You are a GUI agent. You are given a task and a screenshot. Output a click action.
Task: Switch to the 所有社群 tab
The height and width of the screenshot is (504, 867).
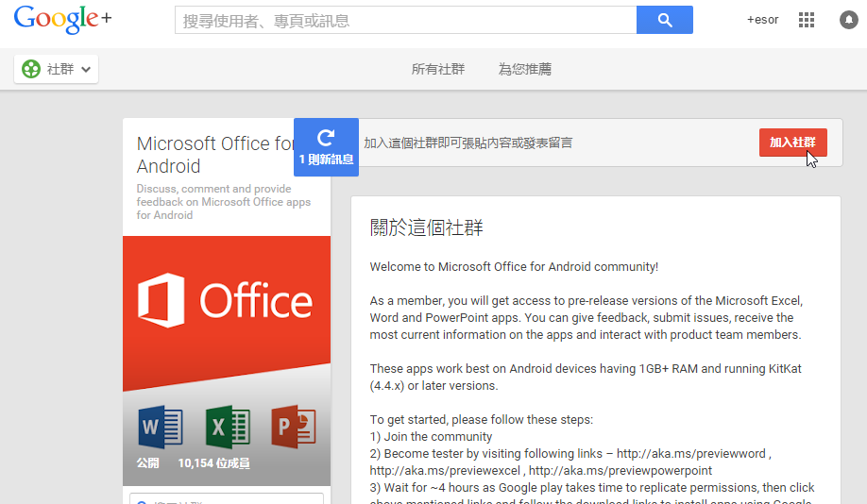(438, 69)
